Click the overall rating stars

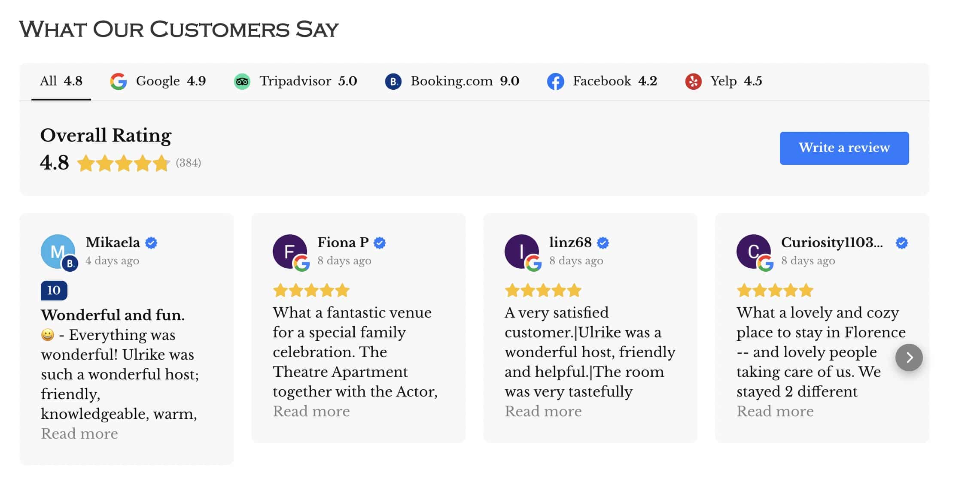point(123,163)
